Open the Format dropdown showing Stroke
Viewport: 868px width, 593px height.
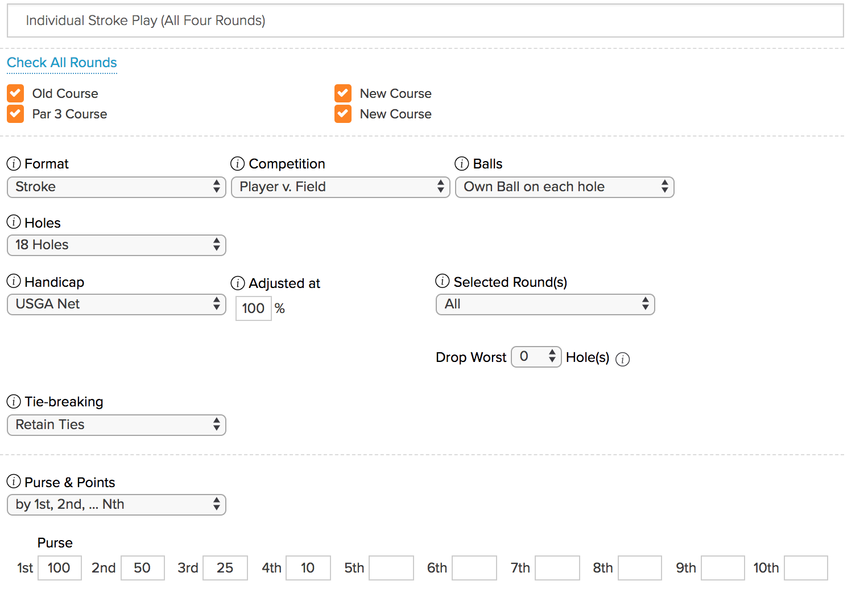click(x=117, y=187)
